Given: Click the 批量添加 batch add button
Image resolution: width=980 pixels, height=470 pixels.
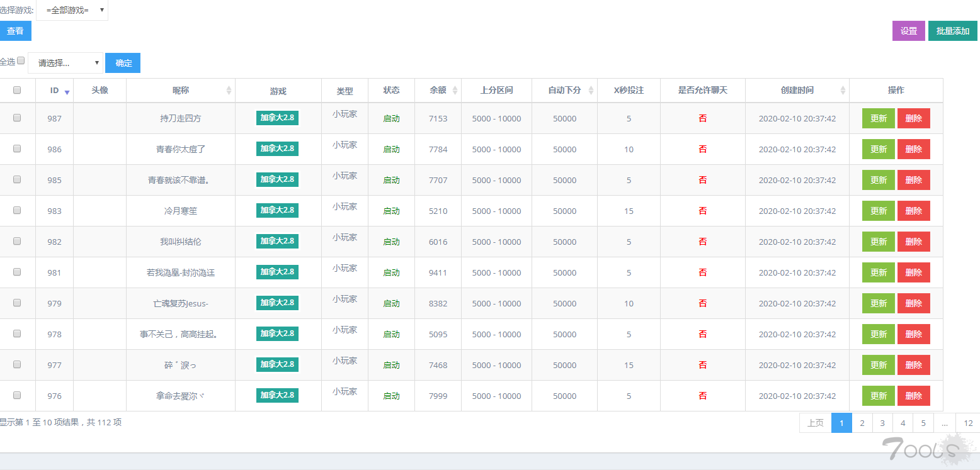Looking at the screenshot, I should (952, 31).
